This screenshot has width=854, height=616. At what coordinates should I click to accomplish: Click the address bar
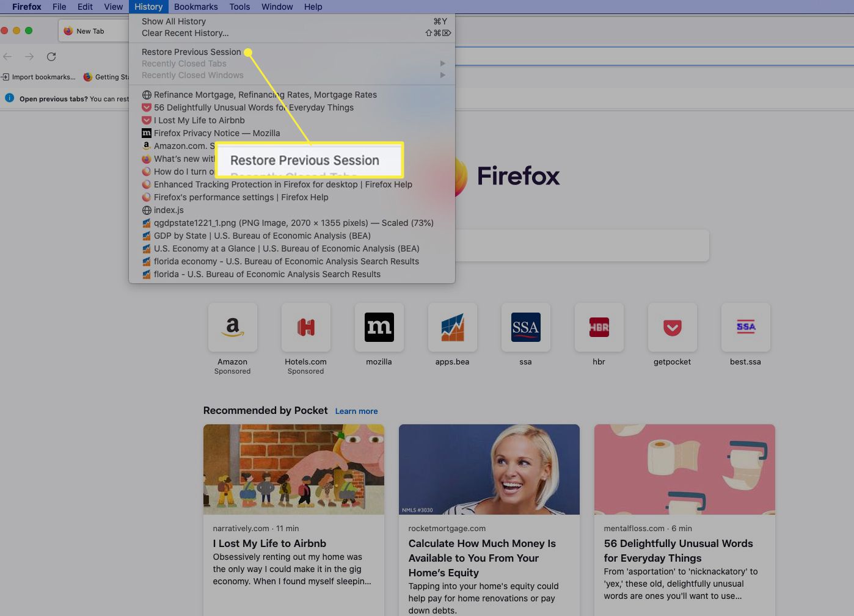(654, 56)
